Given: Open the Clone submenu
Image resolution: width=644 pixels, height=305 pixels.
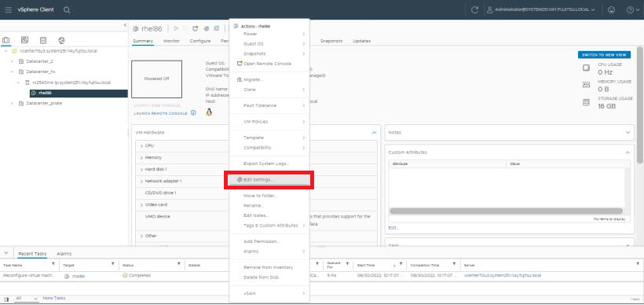Looking at the screenshot, I should [x=269, y=90].
